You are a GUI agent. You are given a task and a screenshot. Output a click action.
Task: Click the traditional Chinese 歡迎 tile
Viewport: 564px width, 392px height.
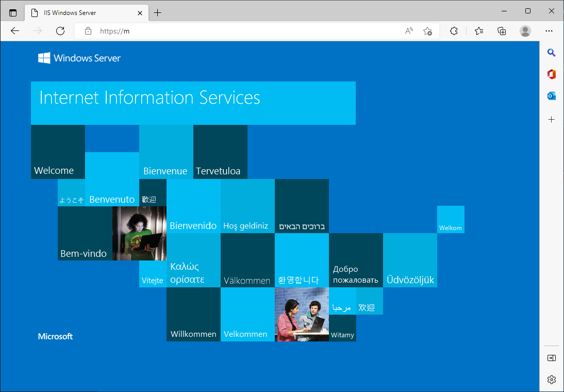(x=153, y=192)
